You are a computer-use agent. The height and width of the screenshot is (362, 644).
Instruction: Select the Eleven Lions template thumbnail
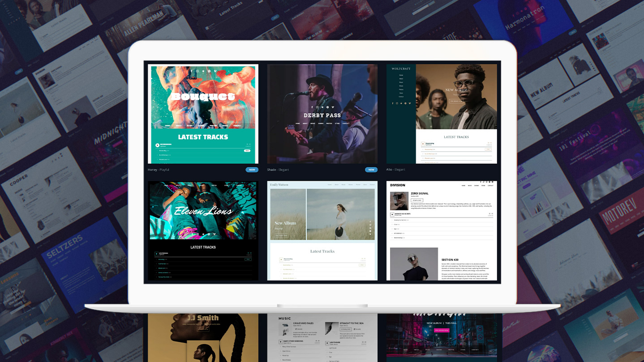(x=203, y=231)
